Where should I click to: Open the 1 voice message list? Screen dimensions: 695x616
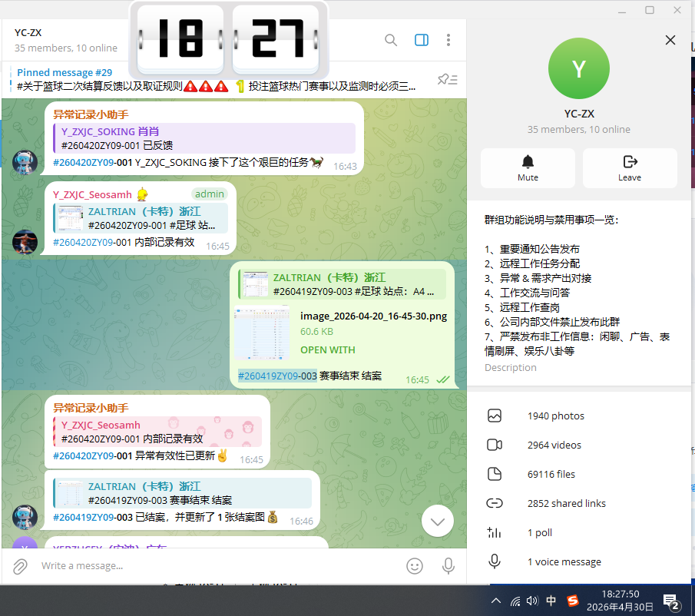click(x=579, y=562)
